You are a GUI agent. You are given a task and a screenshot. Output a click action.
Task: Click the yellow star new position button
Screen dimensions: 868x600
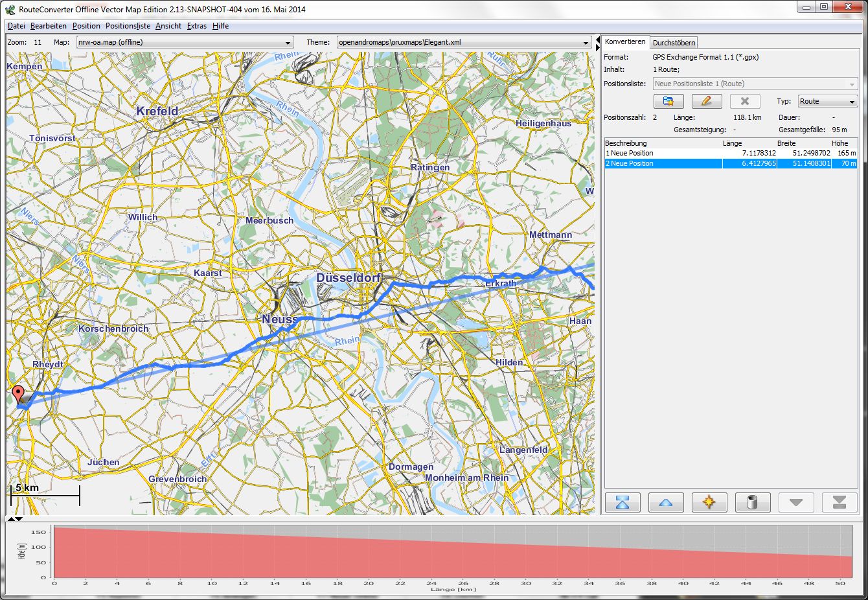pyautogui.click(x=709, y=502)
